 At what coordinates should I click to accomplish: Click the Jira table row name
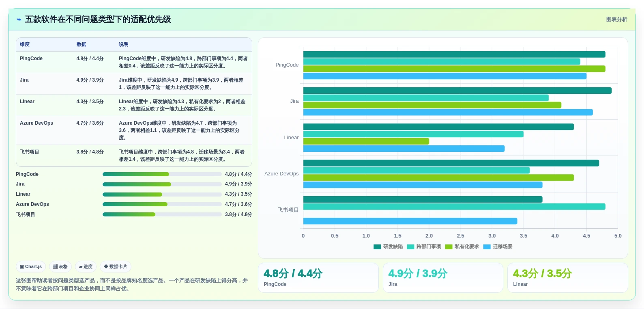click(24, 80)
